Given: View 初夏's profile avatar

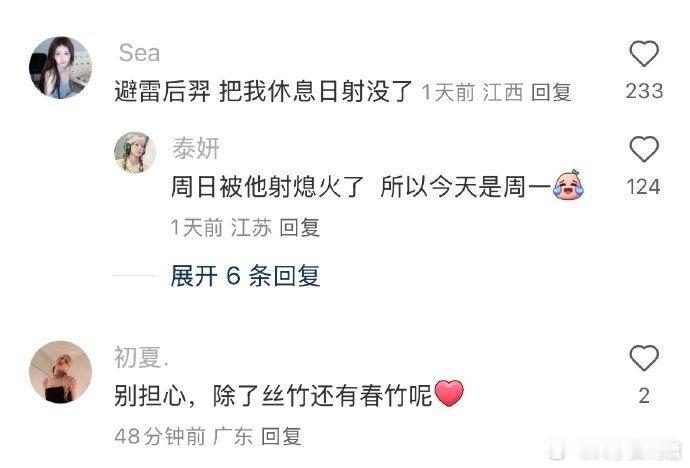Looking at the screenshot, I should tap(60, 372).
